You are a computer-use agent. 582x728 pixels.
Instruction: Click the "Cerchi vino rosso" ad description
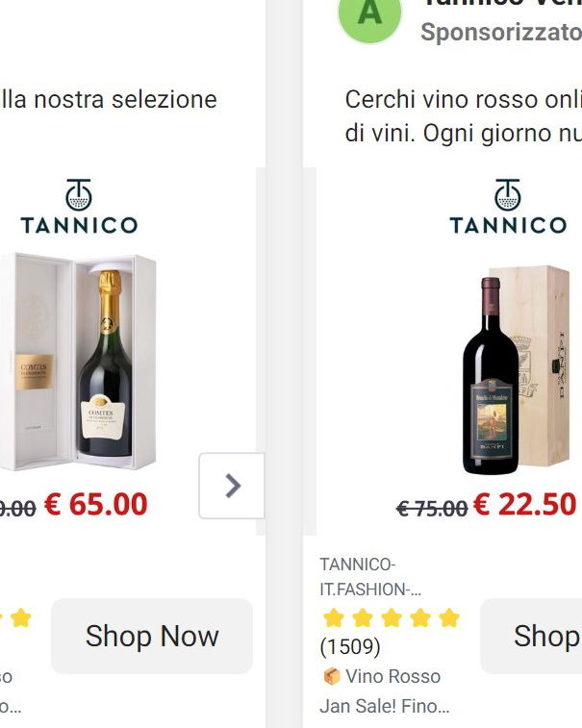tap(463, 115)
